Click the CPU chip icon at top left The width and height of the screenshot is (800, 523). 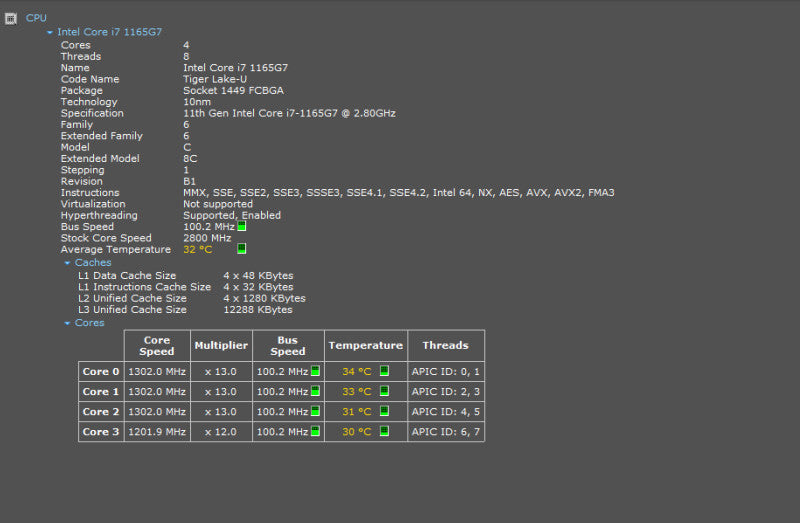tap(11, 19)
